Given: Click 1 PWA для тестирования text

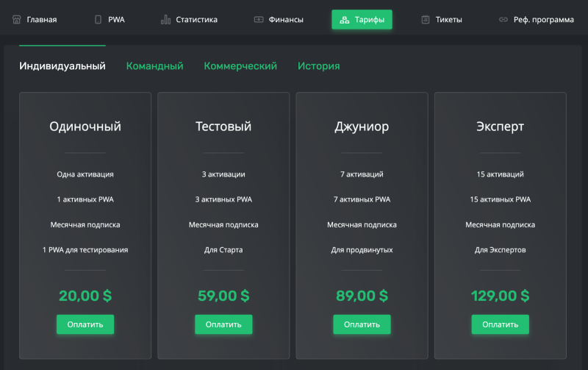Looking at the screenshot, I should (x=85, y=250).
